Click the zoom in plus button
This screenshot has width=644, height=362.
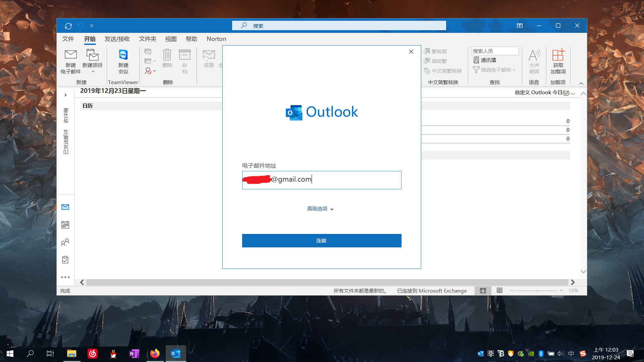[x=561, y=291]
